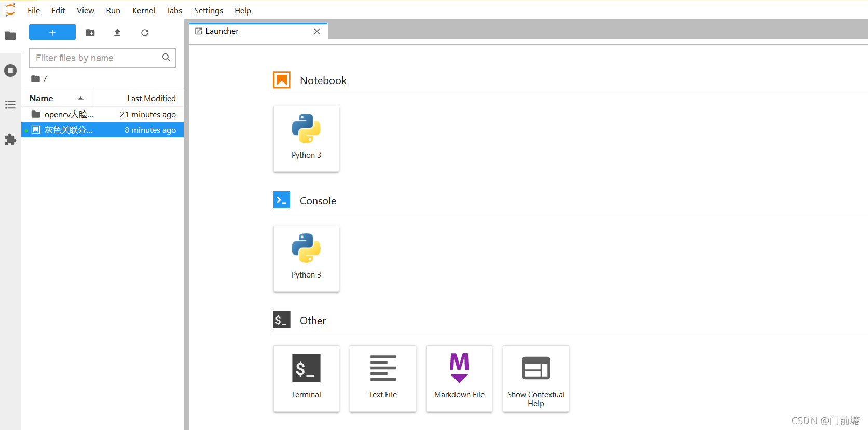Create a new Markdown File

coord(459,379)
